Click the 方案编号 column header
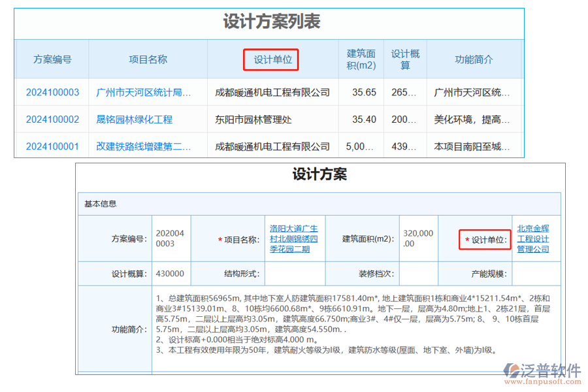Screen dimensions: 588x392 [x=52, y=59]
